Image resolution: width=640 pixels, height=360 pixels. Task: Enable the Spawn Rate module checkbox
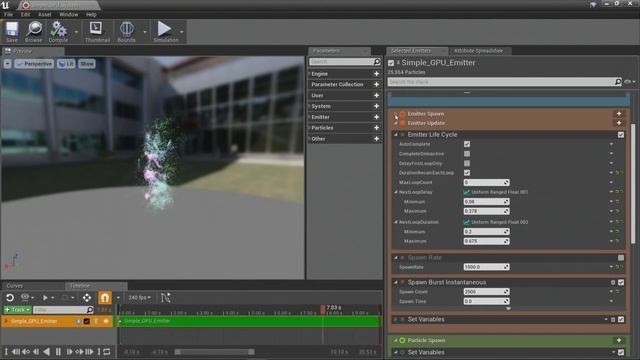click(621, 258)
